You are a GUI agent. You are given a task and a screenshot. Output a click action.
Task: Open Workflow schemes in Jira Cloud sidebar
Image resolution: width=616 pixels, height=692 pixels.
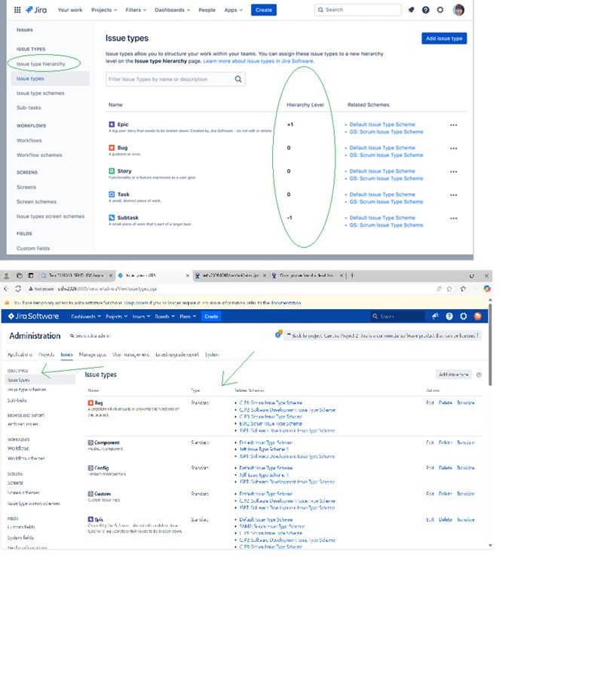click(39, 155)
